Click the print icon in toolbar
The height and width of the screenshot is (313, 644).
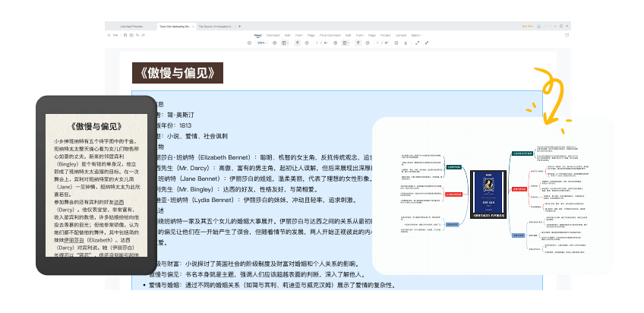pyautogui.click(x=131, y=35)
